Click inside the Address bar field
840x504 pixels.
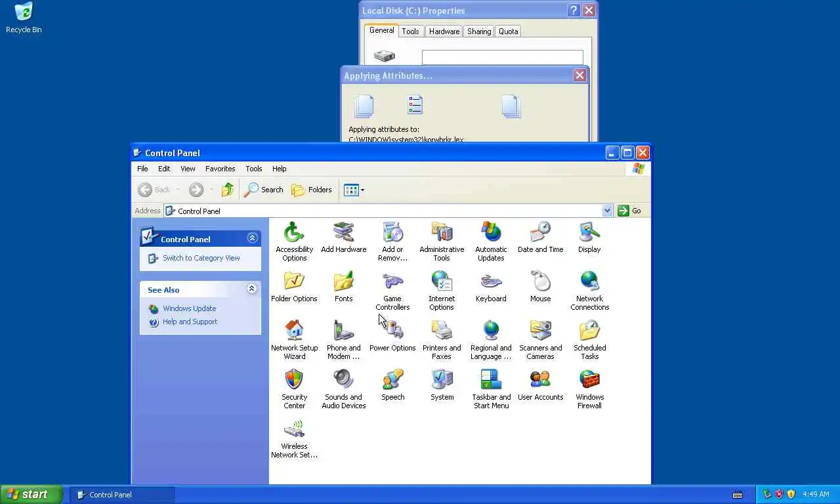click(x=388, y=211)
